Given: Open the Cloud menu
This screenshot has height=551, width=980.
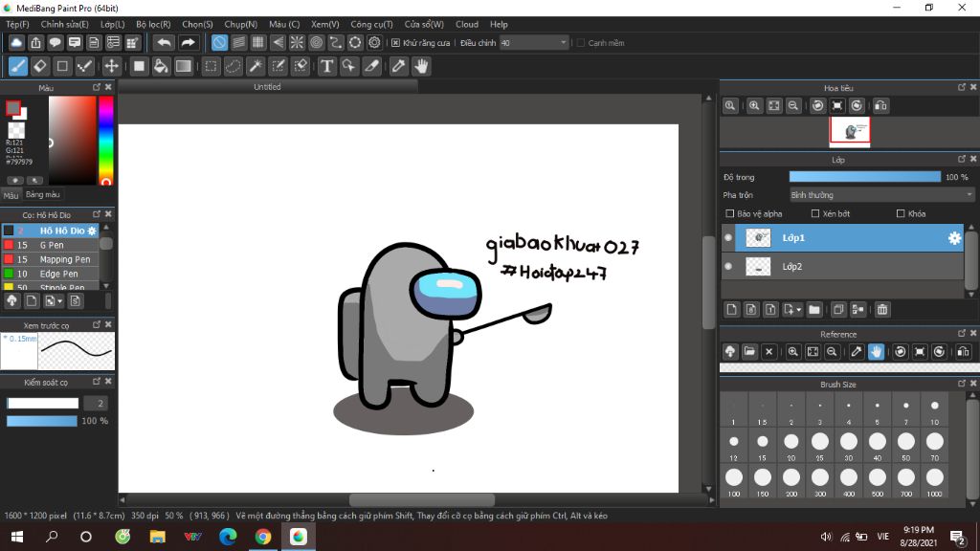Looking at the screenshot, I should click(x=467, y=24).
